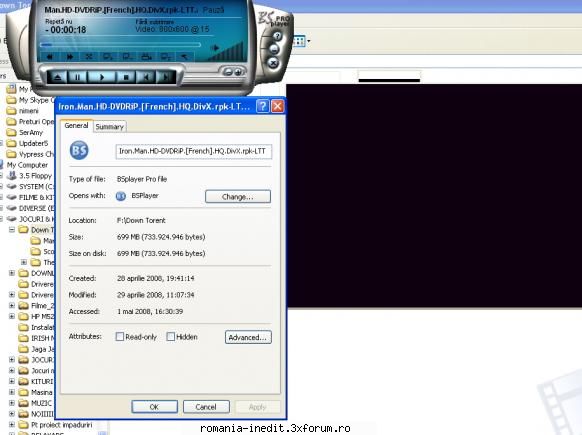The image size is (582, 435).
Task: Click the arrow icon beside the seek bar
Action: [x=215, y=48]
